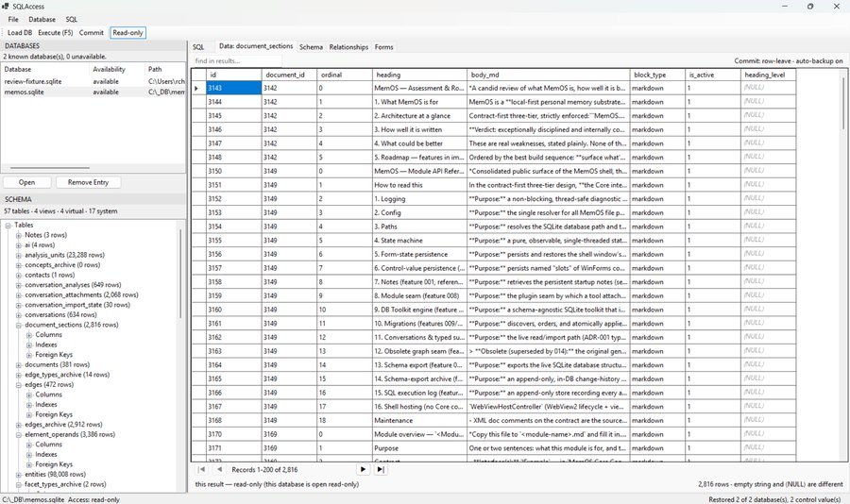Switch to the SQL tab
850x504 pixels.
click(198, 47)
